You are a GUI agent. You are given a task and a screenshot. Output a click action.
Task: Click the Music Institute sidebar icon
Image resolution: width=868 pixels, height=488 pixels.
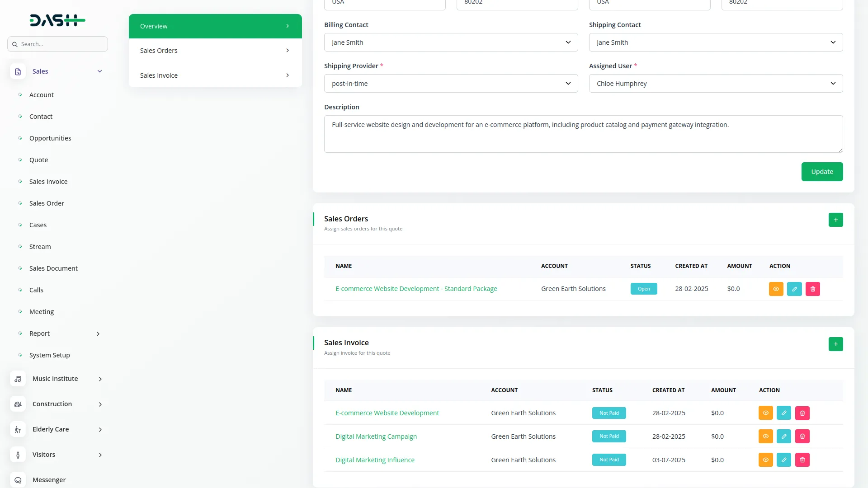pos(18,379)
